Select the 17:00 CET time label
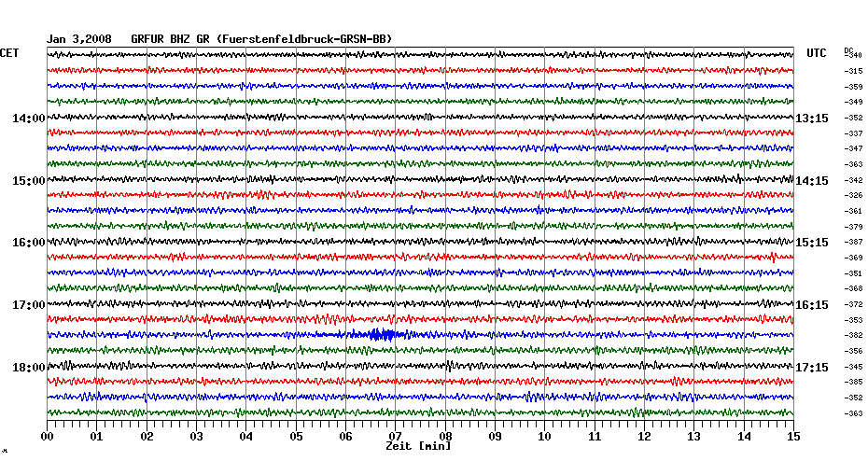 [29, 305]
